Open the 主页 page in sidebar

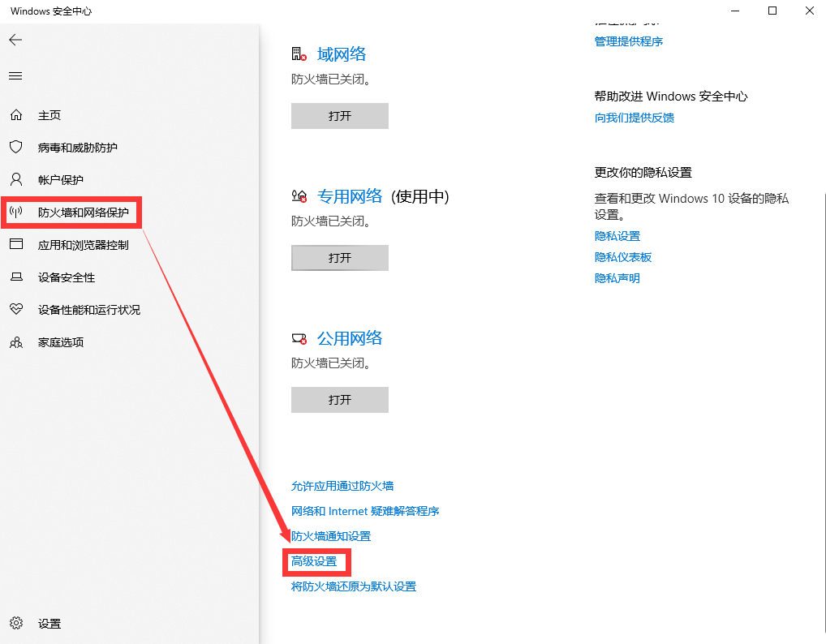[x=49, y=115]
